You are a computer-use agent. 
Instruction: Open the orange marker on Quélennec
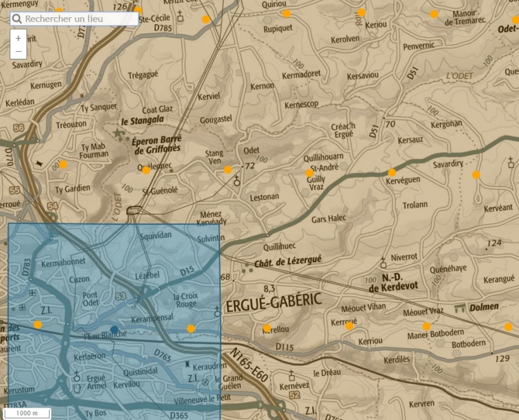tap(146, 170)
